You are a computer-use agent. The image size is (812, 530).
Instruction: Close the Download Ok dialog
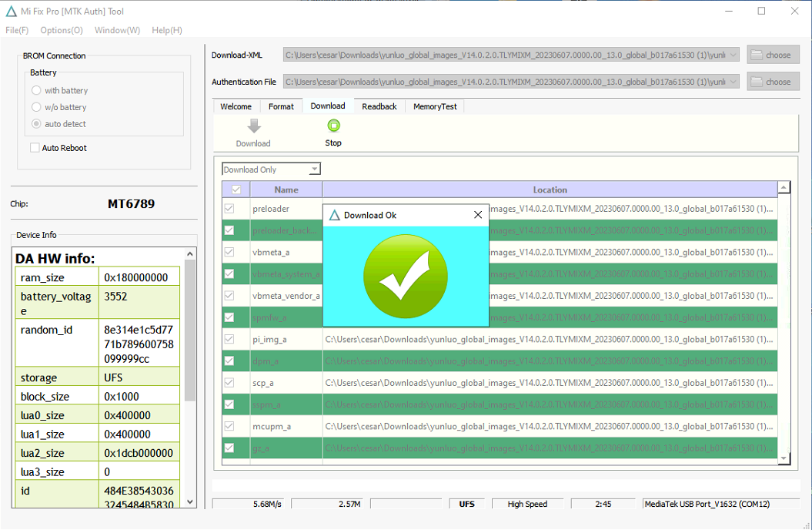478,214
